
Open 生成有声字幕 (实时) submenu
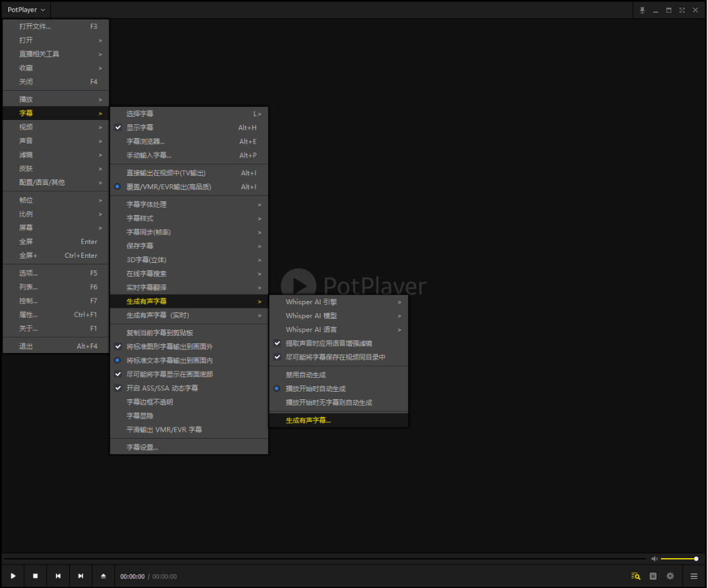(189, 315)
